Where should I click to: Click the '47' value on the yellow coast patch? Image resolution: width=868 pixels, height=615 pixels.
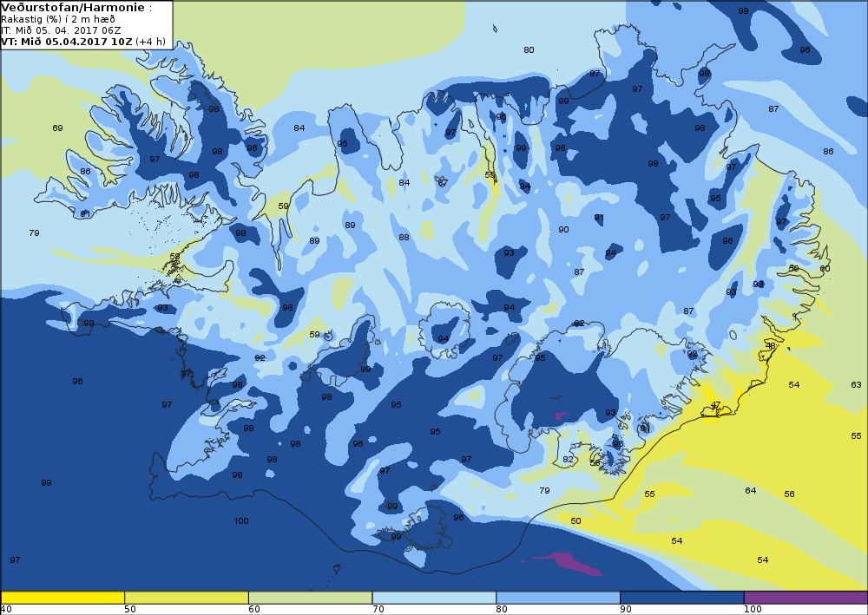click(716, 405)
